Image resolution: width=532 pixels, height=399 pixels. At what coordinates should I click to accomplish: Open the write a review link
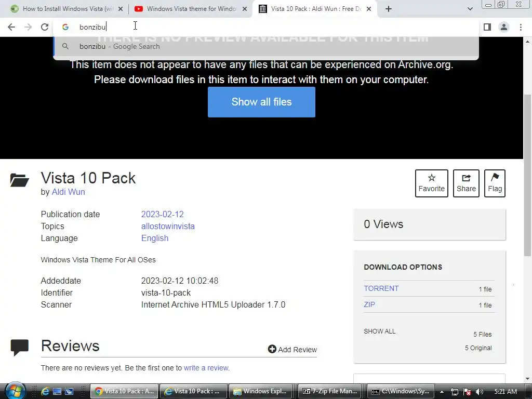coord(206,368)
